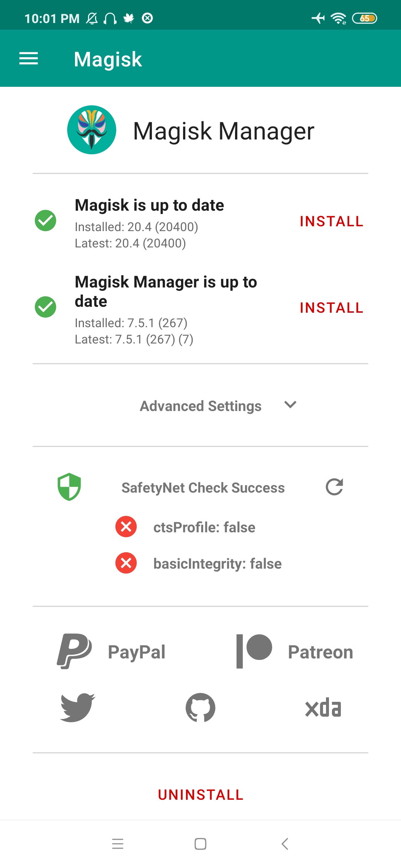Refresh the SafetyNet check
Viewport: 401px width, 868px height.
tap(334, 487)
